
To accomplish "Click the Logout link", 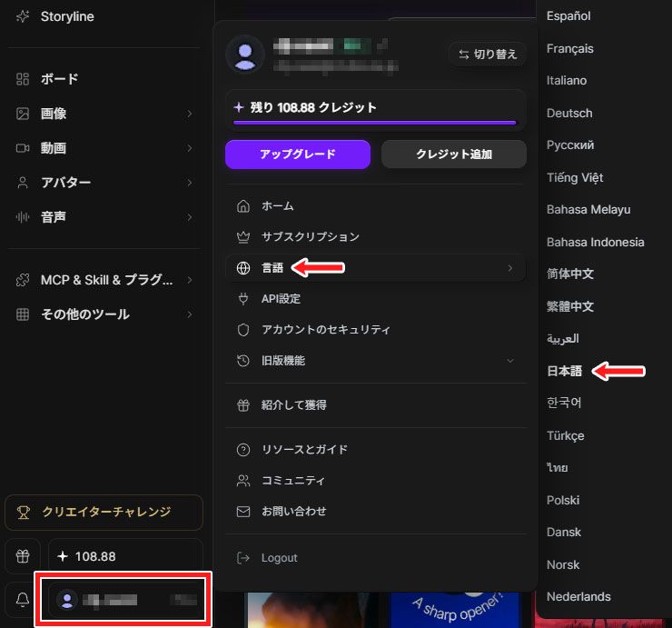I will tap(279, 558).
